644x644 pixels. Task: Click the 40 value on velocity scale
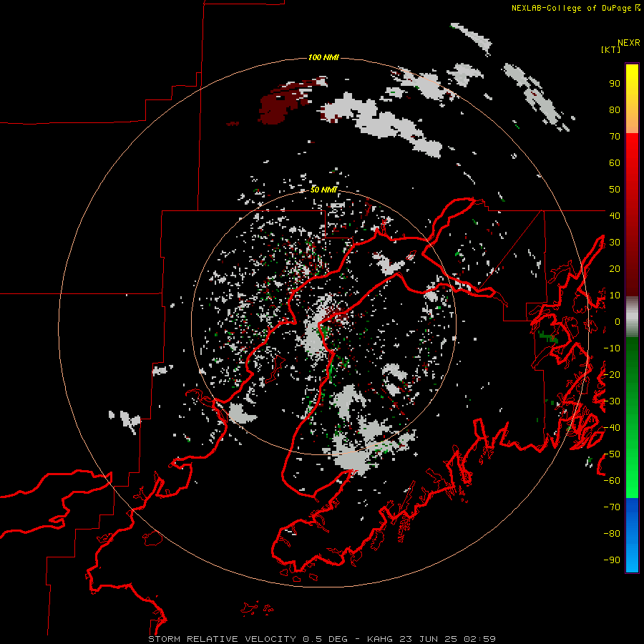tap(615, 215)
